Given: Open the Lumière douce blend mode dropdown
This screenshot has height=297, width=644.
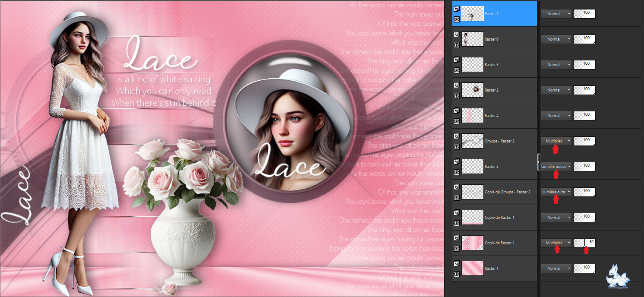Looking at the screenshot, I should pos(556,167).
